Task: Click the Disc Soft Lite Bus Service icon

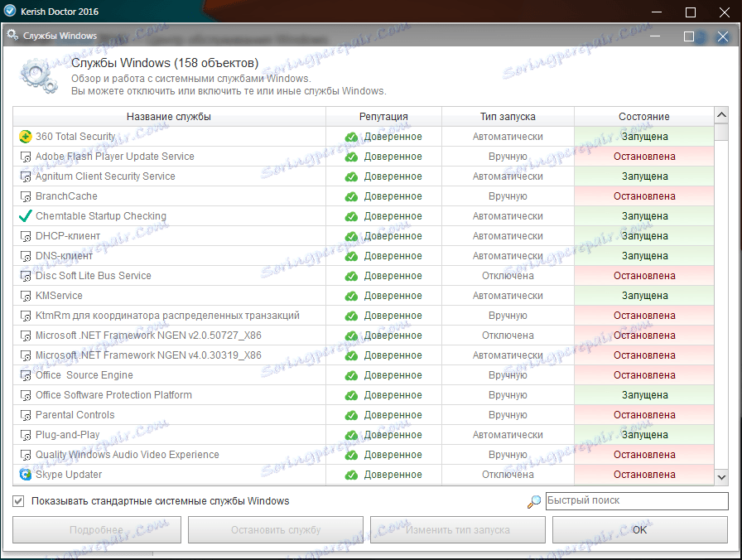Action: pyautogui.click(x=25, y=276)
